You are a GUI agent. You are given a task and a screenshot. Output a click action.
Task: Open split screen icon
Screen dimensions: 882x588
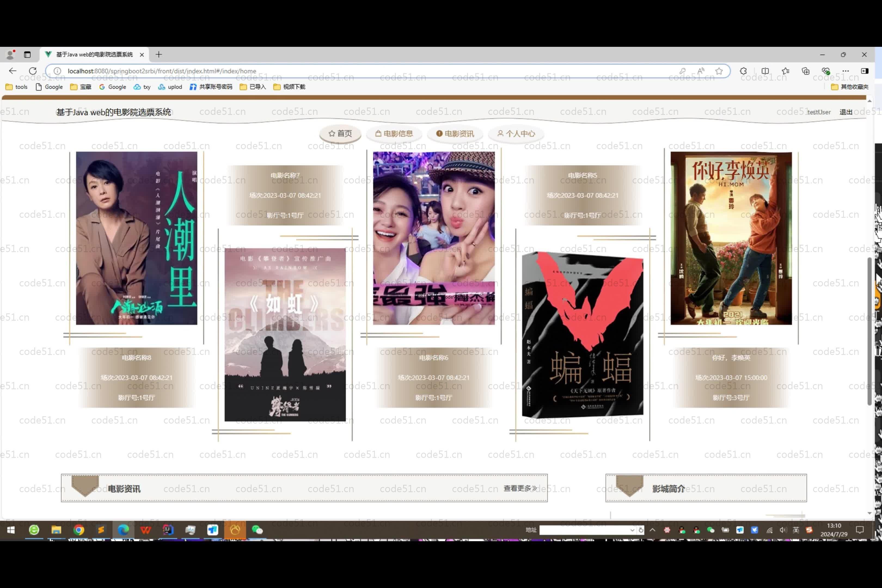coord(765,71)
